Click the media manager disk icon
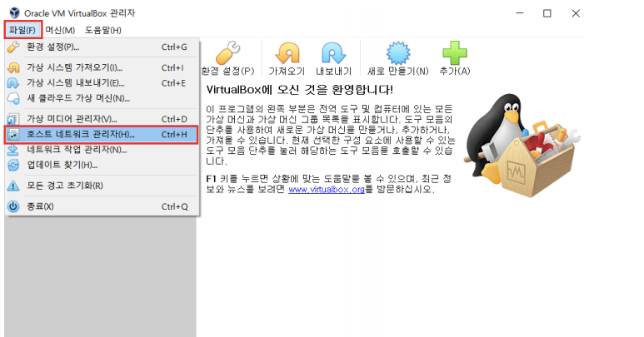 [13, 119]
